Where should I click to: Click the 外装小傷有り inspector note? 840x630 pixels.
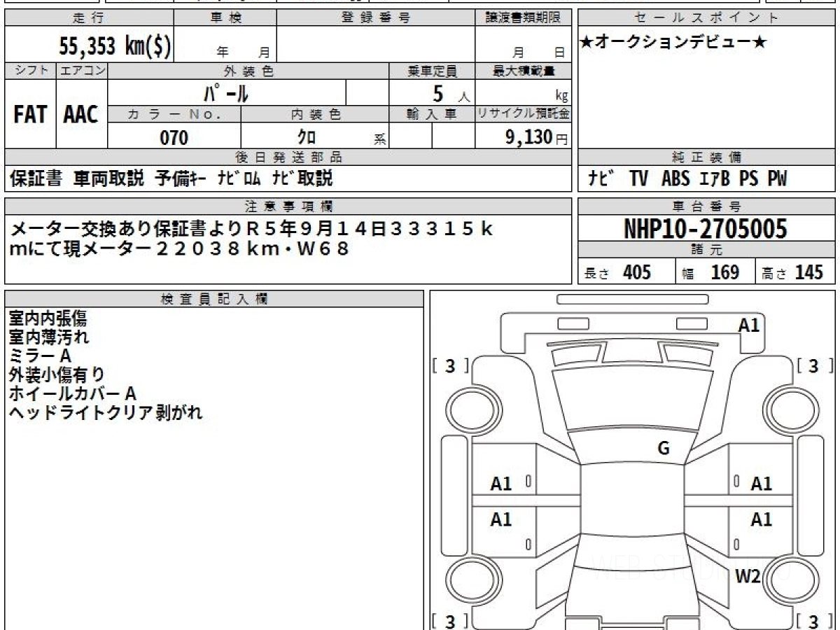pyautogui.click(x=57, y=375)
